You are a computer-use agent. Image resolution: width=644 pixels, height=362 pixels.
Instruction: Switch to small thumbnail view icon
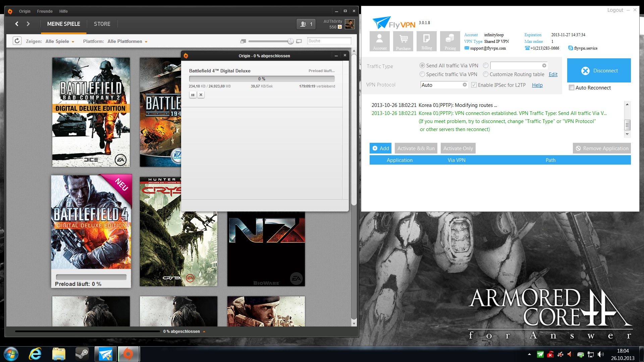(243, 41)
